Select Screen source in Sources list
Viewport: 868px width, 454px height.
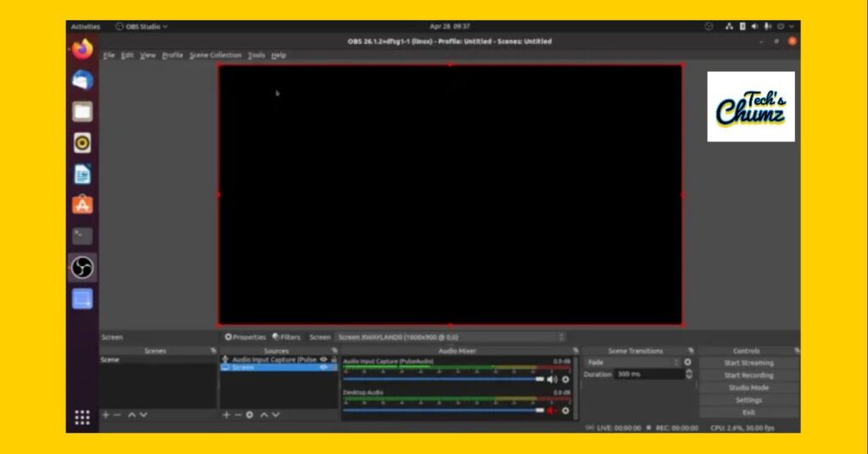(x=278, y=368)
